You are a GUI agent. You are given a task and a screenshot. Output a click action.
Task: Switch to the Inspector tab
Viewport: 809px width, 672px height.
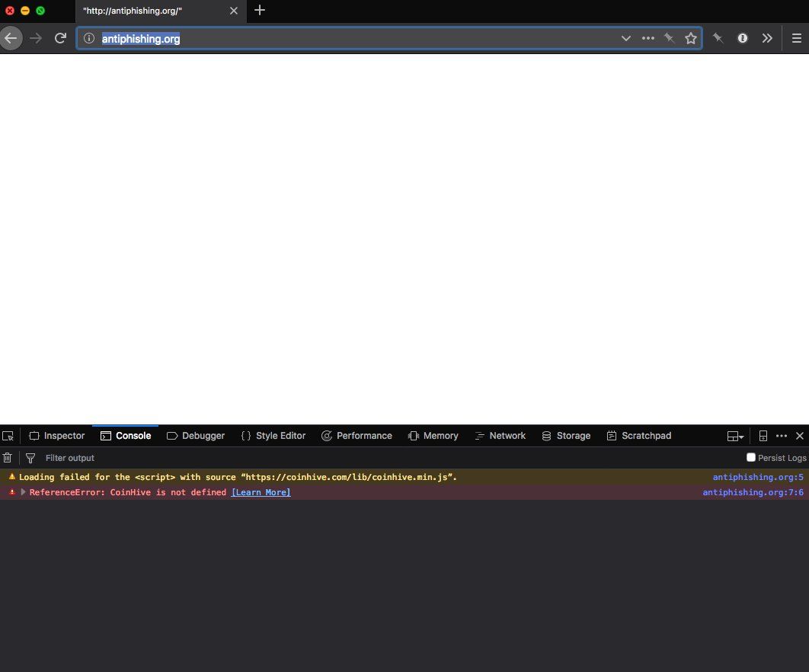coord(57,436)
